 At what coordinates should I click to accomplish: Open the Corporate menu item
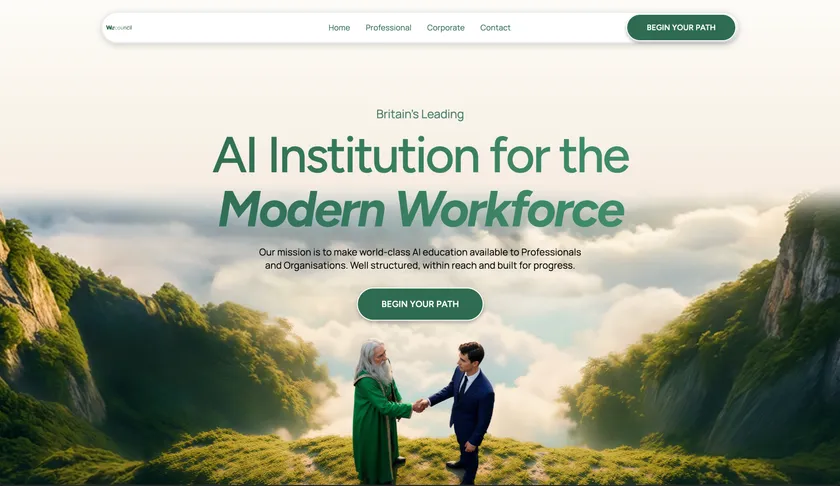446,28
